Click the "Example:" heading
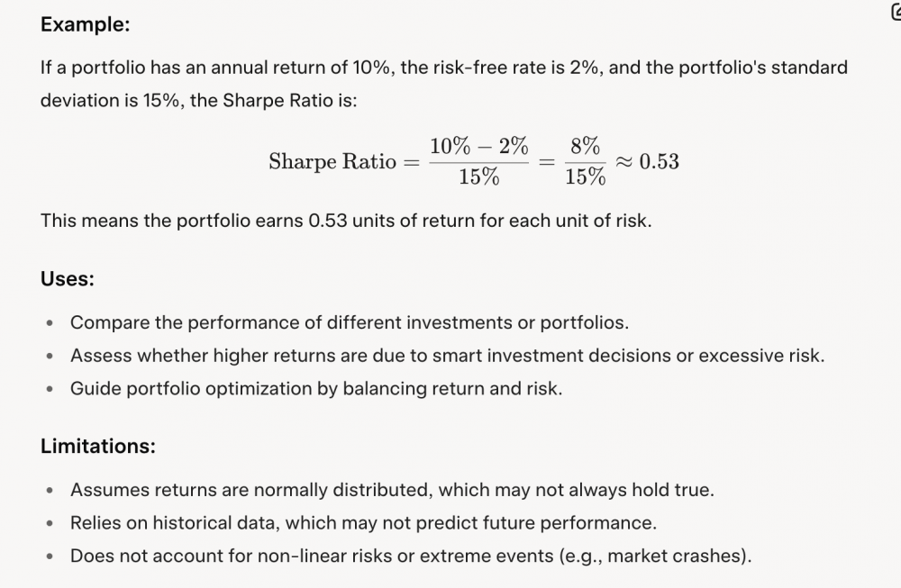 [x=86, y=24]
